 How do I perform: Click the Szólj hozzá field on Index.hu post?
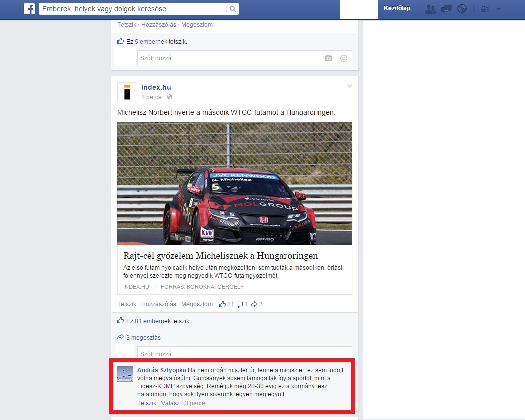(x=245, y=353)
